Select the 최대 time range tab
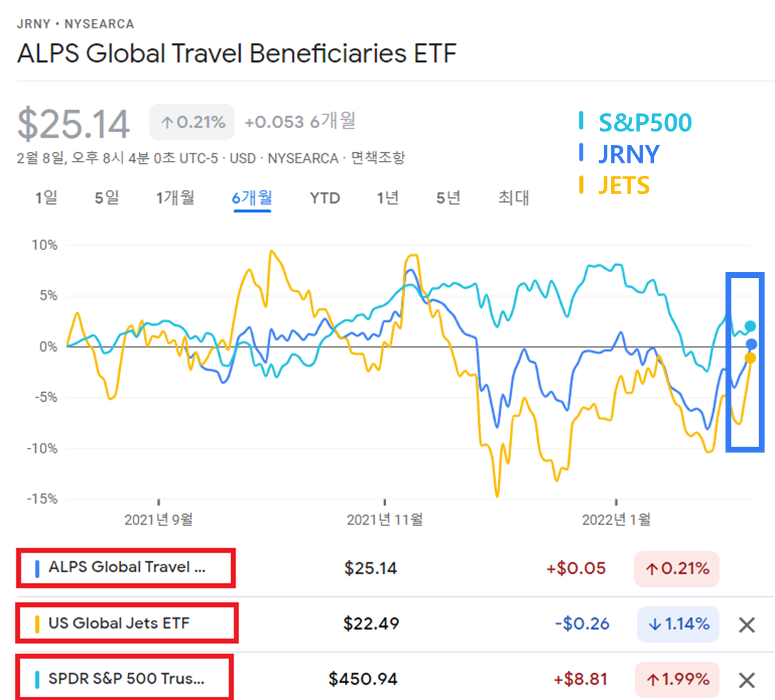Screen dimensions: 775x700 pyautogui.click(x=514, y=198)
